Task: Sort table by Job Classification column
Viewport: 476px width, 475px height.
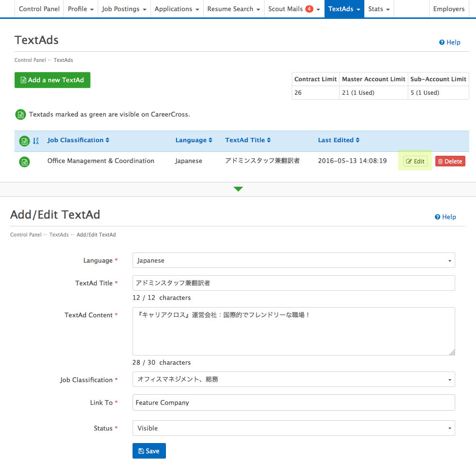Action: pos(78,140)
